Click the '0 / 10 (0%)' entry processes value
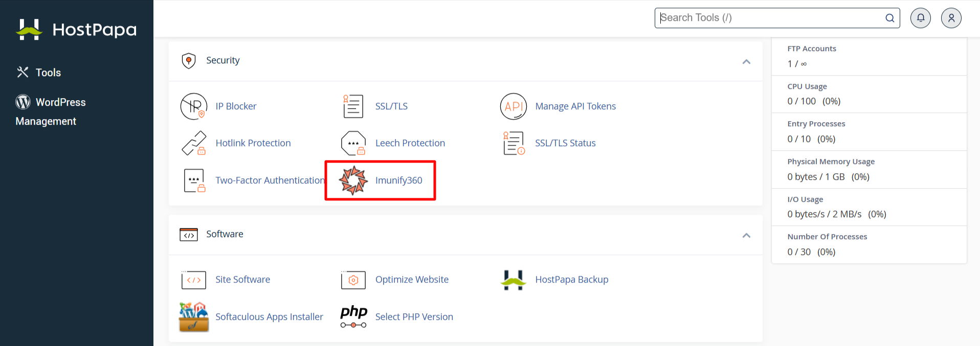This screenshot has height=346, width=980. [811, 139]
